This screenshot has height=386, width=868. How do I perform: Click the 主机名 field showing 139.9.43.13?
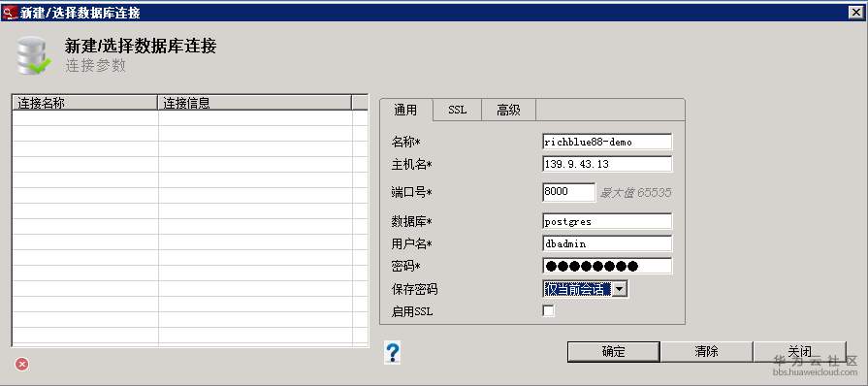607,164
